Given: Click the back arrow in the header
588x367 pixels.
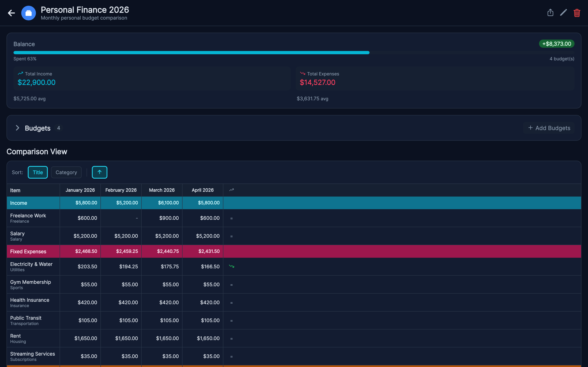Looking at the screenshot, I should coord(11,13).
